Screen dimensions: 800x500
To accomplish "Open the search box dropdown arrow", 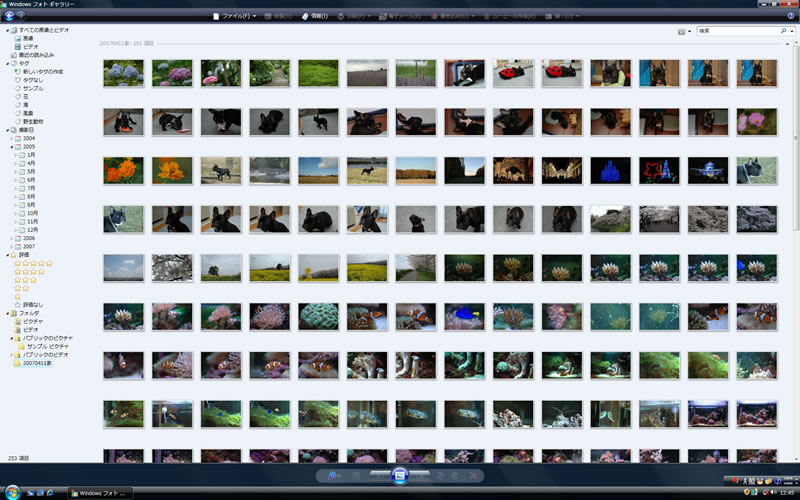I will 792,31.
